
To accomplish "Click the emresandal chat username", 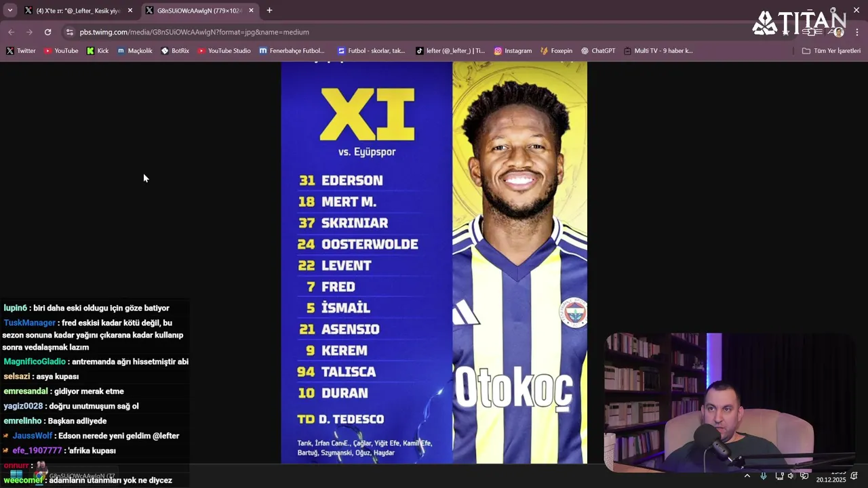I will (26, 391).
